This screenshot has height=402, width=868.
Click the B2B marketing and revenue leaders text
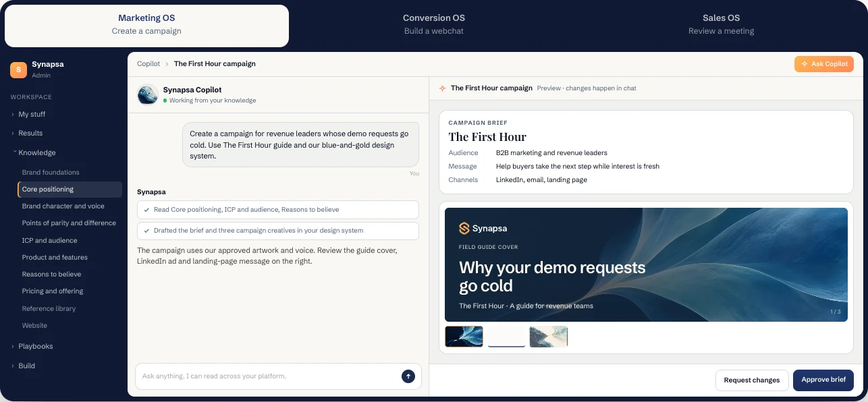tap(551, 153)
